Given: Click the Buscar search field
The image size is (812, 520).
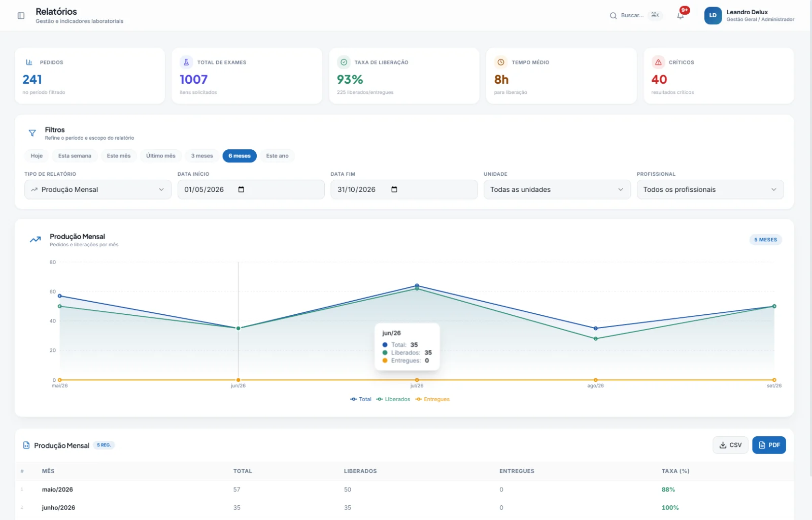Looking at the screenshot, I should 636,16.
